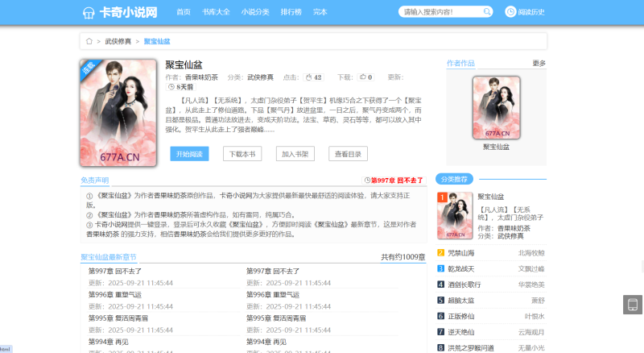Click 更多 in author works panel
The image size is (644, 353).
point(539,63)
